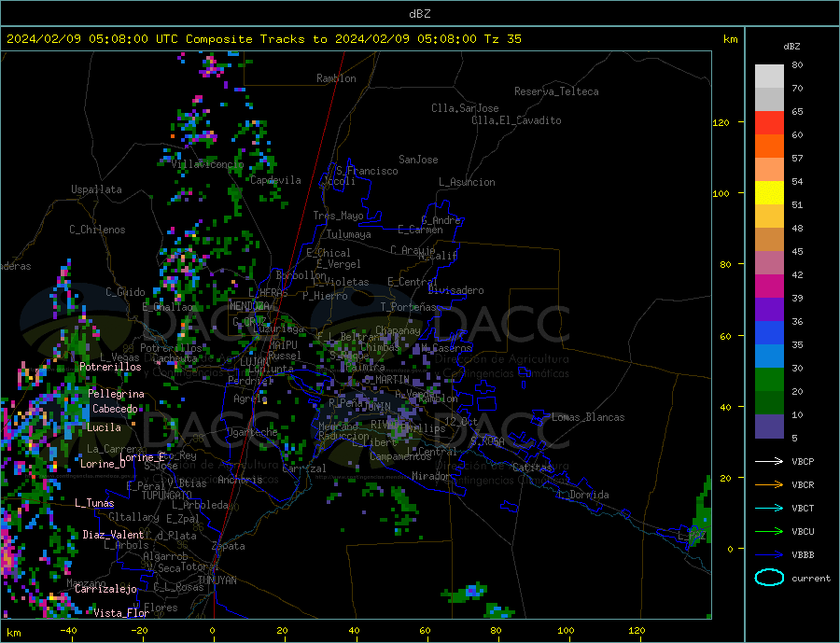Click the 'S_ROSA' map label
Screen dimensions: 840x643
pos(487,441)
